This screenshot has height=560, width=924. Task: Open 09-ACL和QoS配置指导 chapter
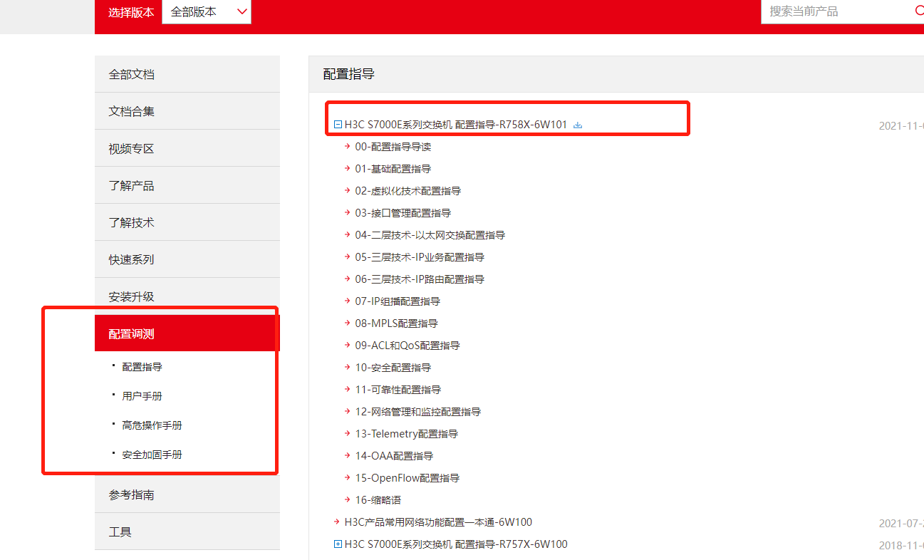click(x=408, y=346)
